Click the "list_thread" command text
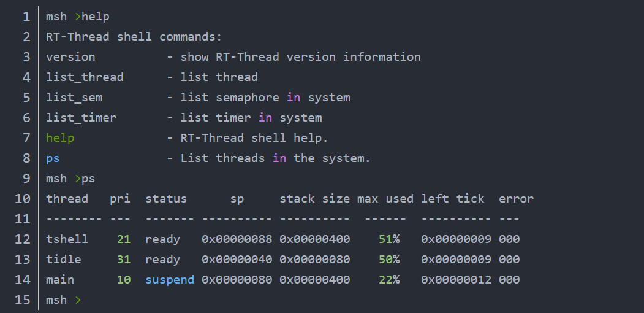This screenshot has width=644, height=313. [x=85, y=77]
